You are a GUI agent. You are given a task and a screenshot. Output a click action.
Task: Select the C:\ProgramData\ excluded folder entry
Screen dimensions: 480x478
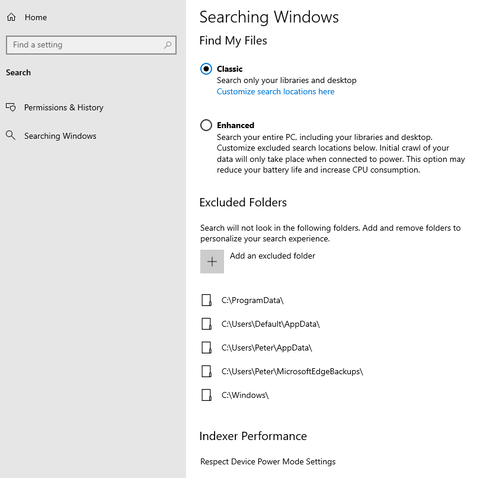tap(252, 300)
